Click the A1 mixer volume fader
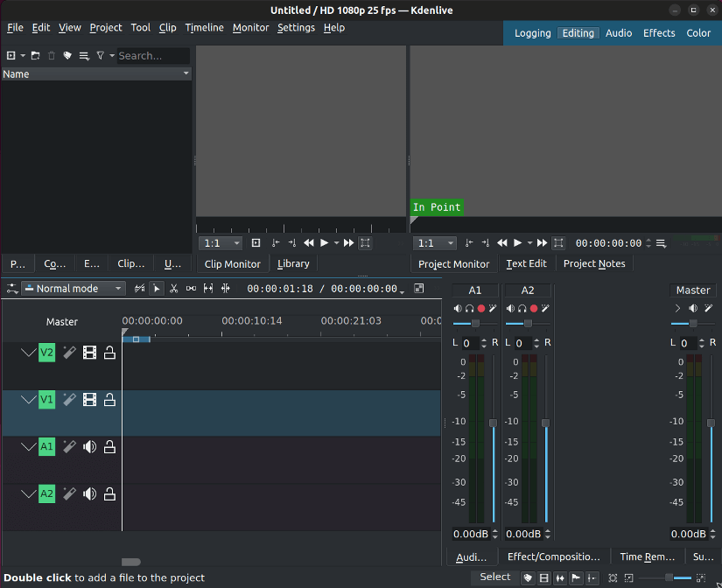The width and height of the screenshot is (722, 588). (x=493, y=423)
